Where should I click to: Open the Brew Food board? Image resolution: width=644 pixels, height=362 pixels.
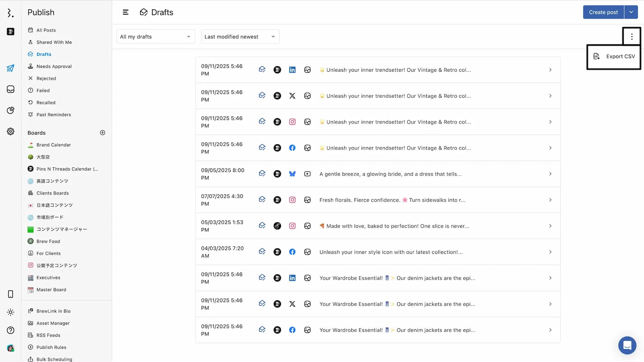pyautogui.click(x=48, y=241)
